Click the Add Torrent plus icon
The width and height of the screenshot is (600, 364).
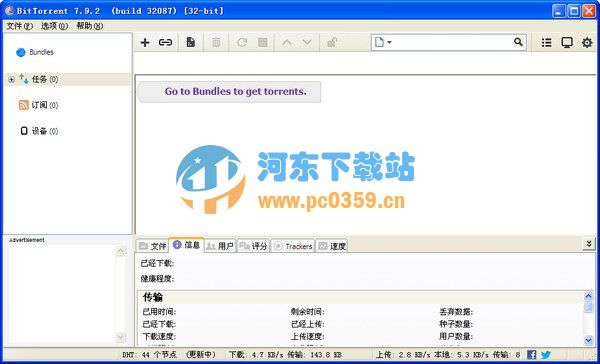tap(145, 42)
